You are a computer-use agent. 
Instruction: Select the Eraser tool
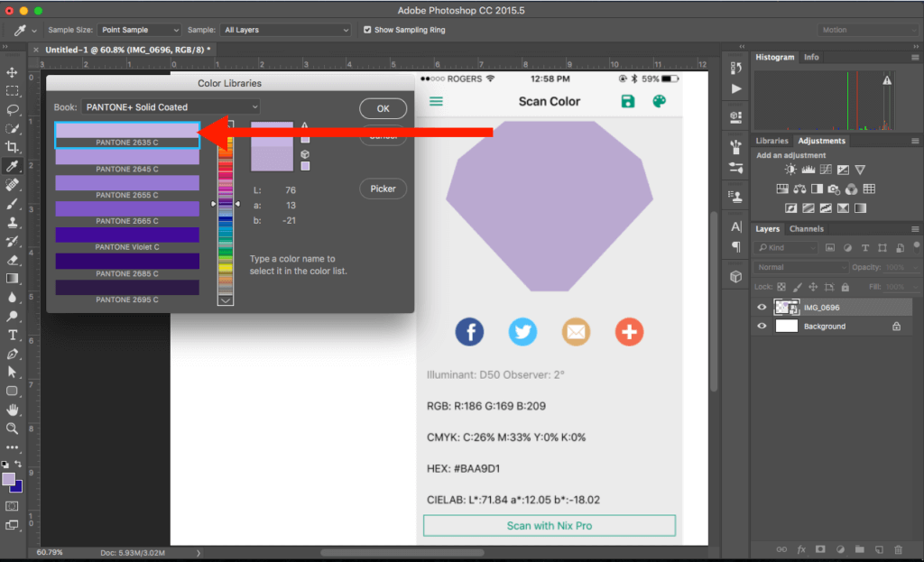[x=12, y=260]
